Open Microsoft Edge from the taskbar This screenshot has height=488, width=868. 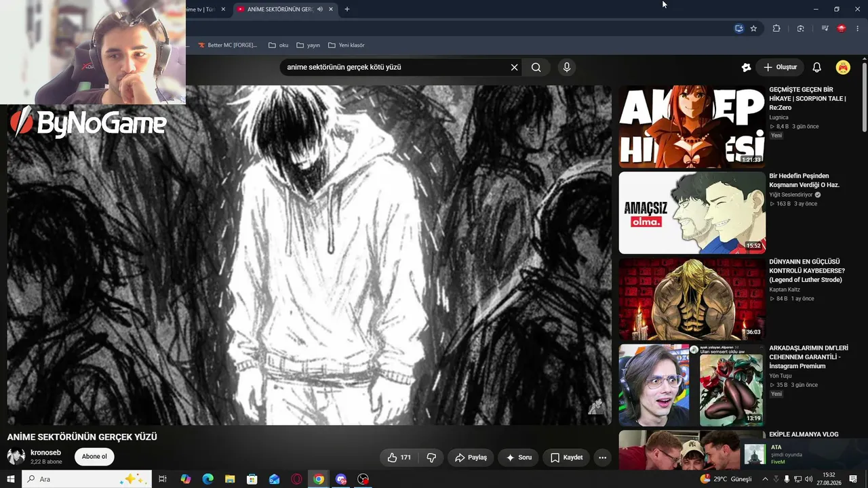[208, 479]
